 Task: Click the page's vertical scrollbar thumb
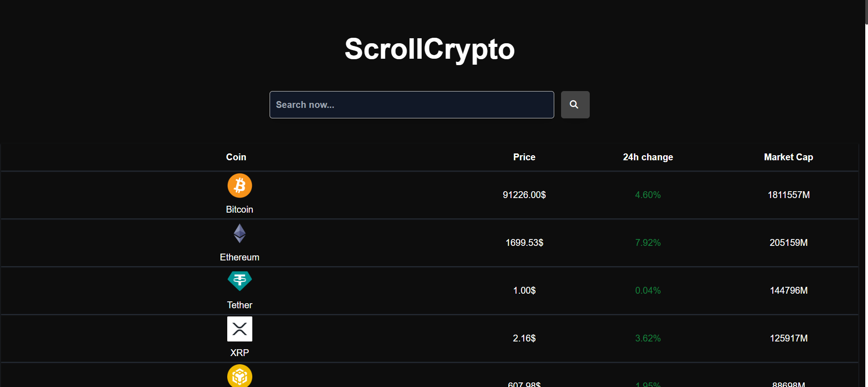(866, 12)
